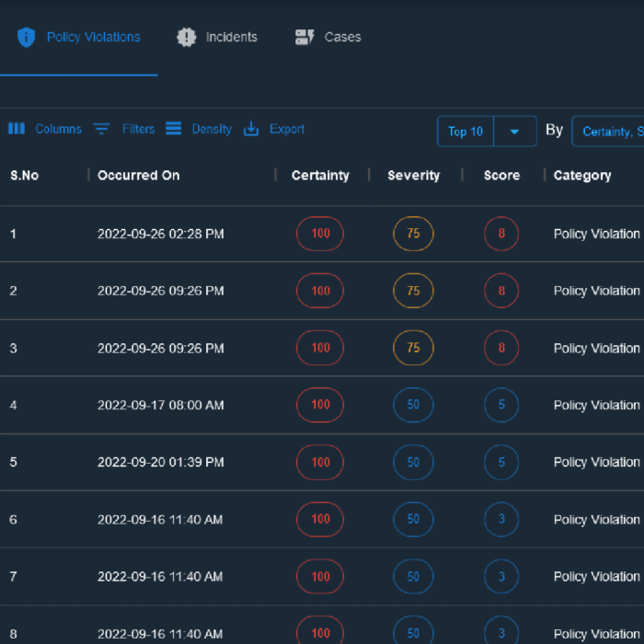The width and height of the screenshot is (644, 644).
Task: Click the Incidents alert badge icon
Action: (187, 38)
